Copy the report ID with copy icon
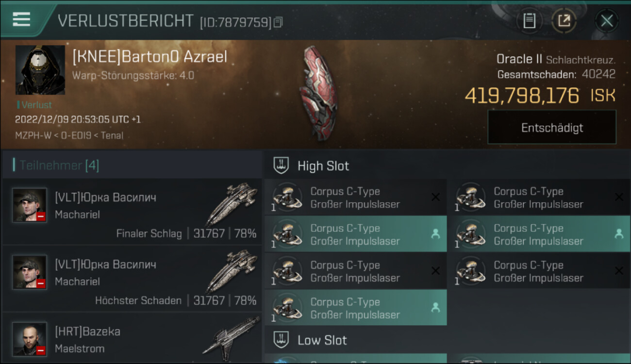The width and height of the screenshot is (631, 364). point(278,22)
